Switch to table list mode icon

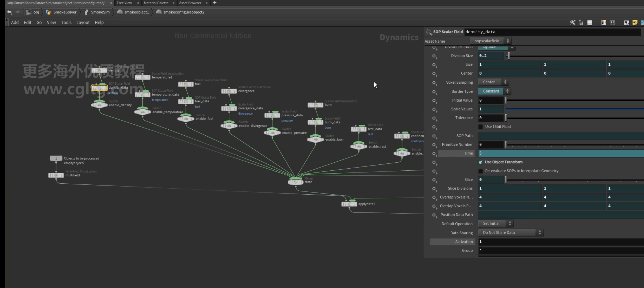click(x=590, y=22)
